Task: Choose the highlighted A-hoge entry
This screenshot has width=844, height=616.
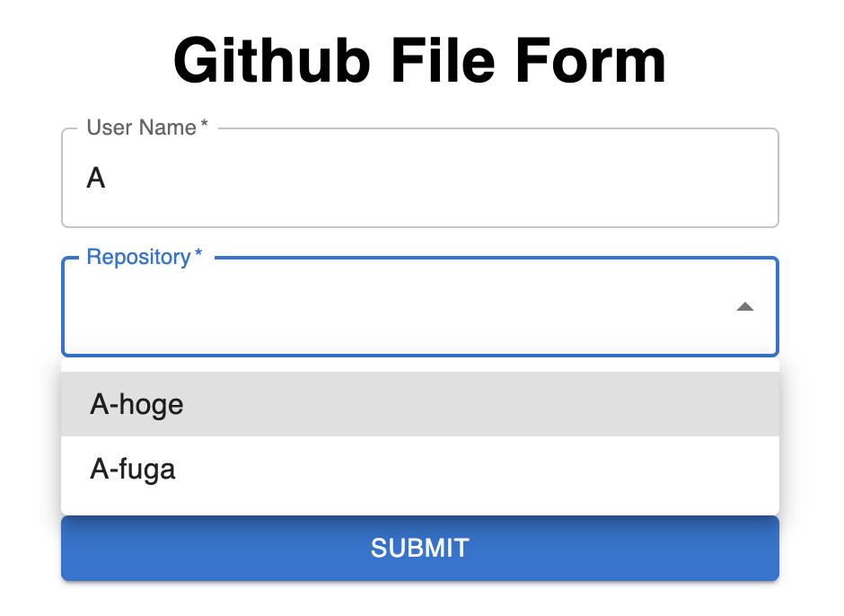Action: 135,404
